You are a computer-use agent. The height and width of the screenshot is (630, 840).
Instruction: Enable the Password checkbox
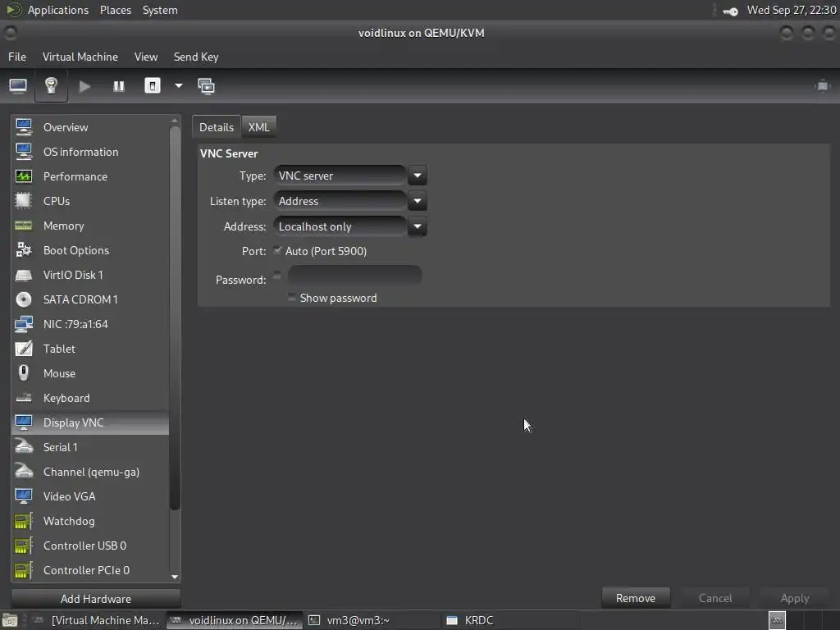pyautogui.click(x=277, y=275)
